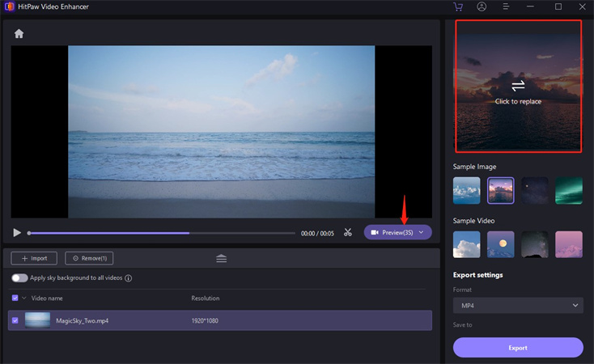
Task: Expand the Preview button dropdown arrow
Action: pyautogui.click(x=421, y=232)
